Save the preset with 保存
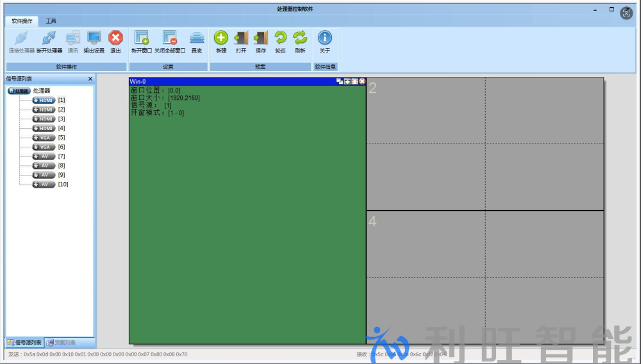 point(261,38)
